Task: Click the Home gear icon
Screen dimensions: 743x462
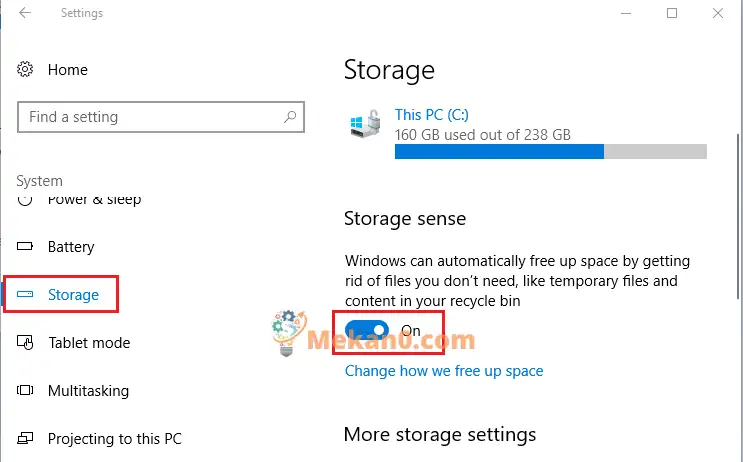Action: click(25, 70)
